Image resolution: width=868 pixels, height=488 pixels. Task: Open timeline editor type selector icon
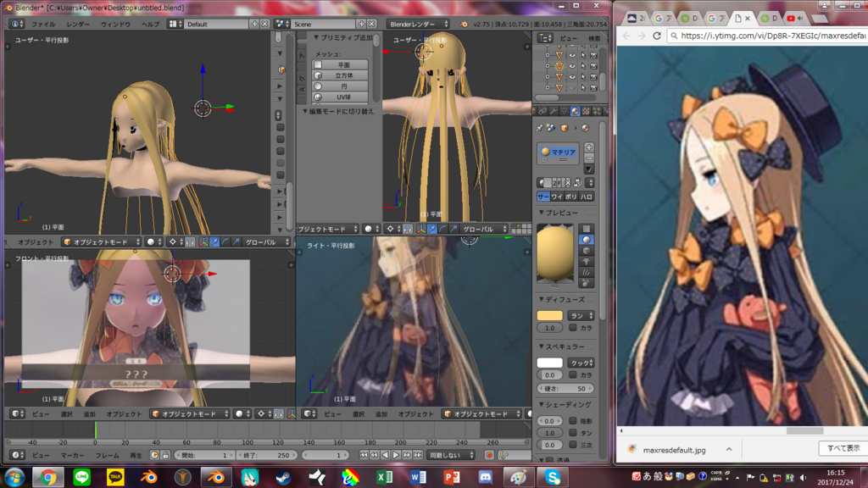[x=17, y=455]
